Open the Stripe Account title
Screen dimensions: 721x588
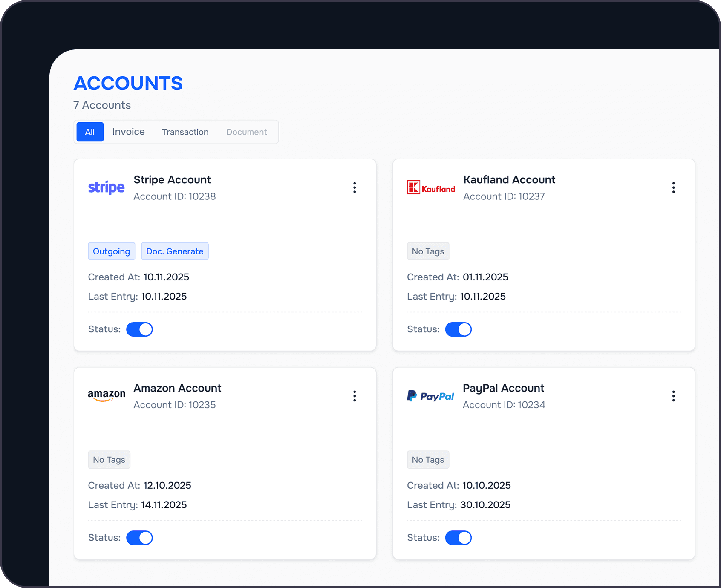coord(172,180)
